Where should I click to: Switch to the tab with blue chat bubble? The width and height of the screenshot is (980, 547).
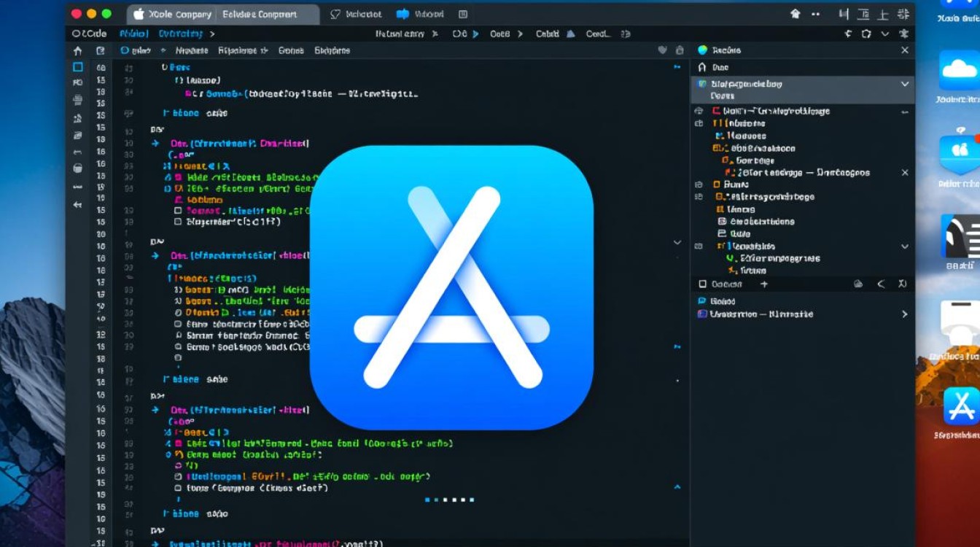click(419, 14)
